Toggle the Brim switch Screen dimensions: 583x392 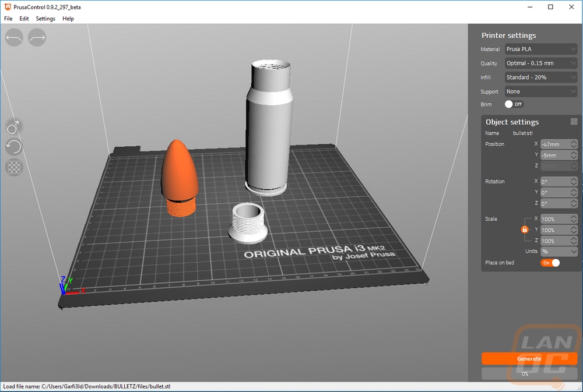point(514,104)
